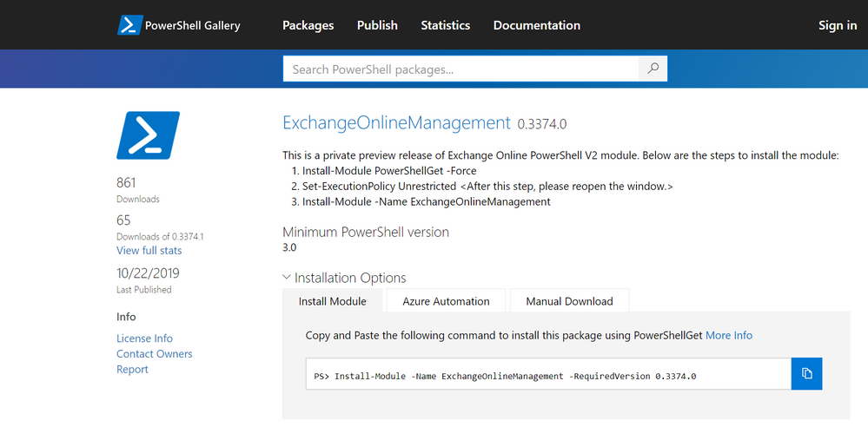The image size is (868, 427).
Task: Click the Minimum PowerShell version heading
Action: [366, 233]
